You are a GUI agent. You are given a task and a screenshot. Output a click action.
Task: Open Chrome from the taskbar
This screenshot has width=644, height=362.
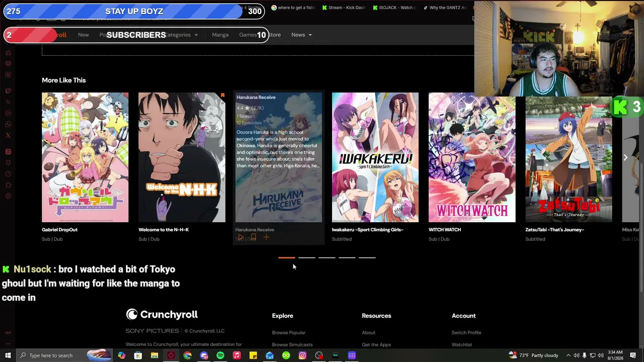click(187, 355)
